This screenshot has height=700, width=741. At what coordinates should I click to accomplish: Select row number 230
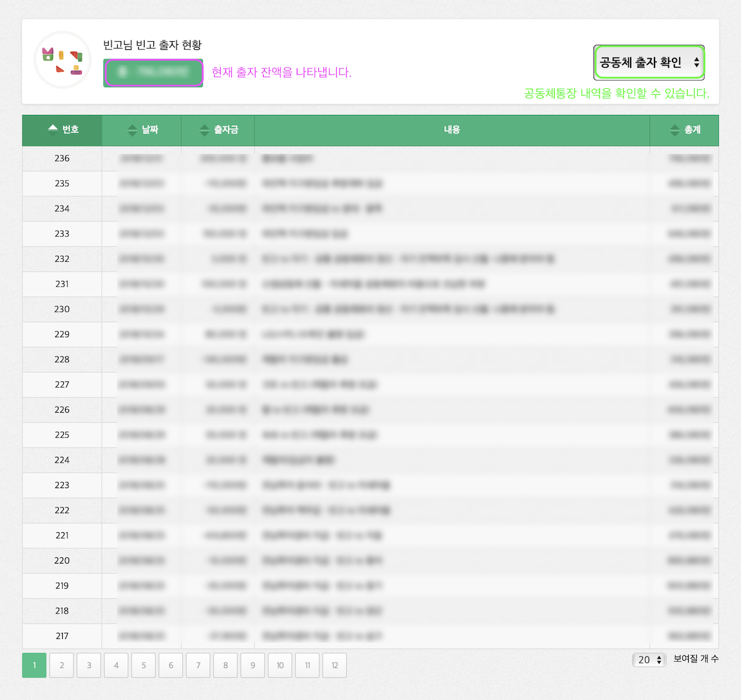click(62, 309)
